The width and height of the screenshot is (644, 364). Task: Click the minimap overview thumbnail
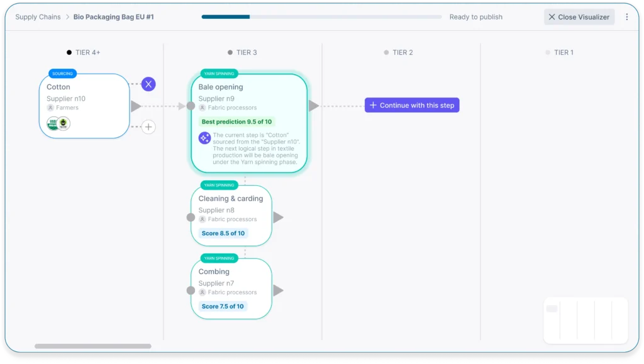tap(586, 321)
